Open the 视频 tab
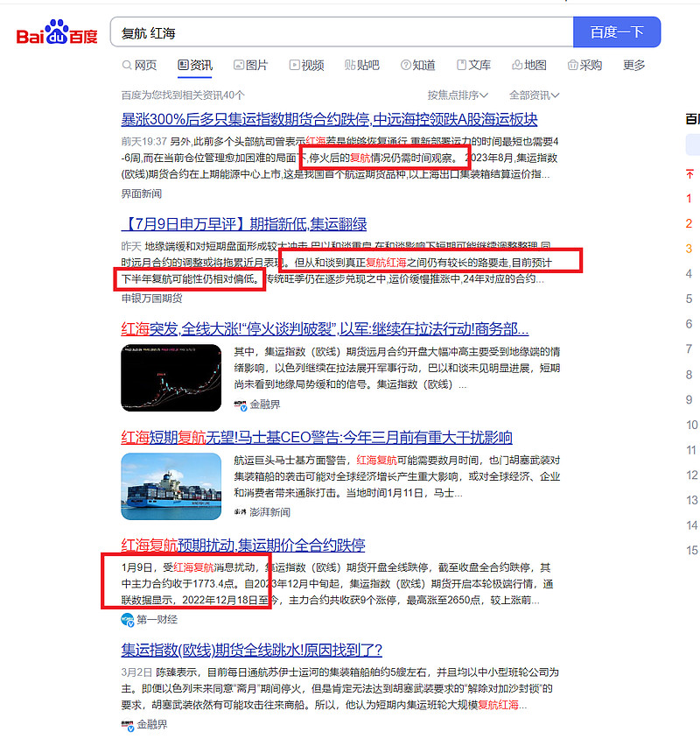 [x=306, y=65]
